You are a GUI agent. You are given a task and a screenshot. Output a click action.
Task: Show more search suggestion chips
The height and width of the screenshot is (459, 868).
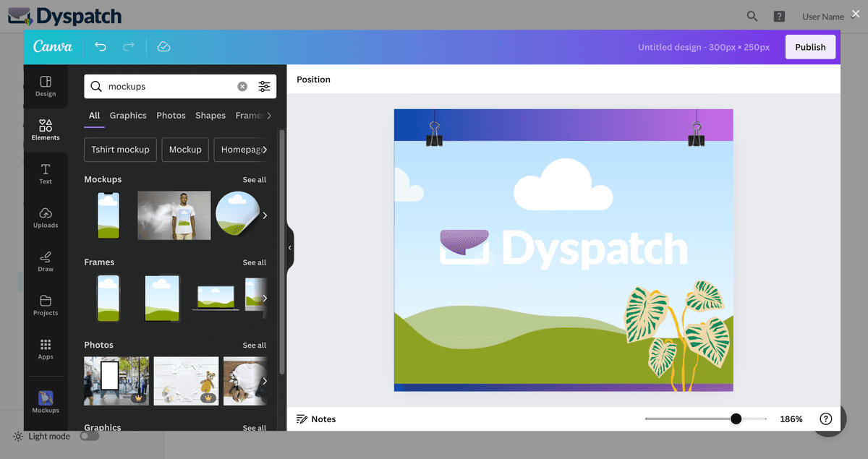coord(265,150)
